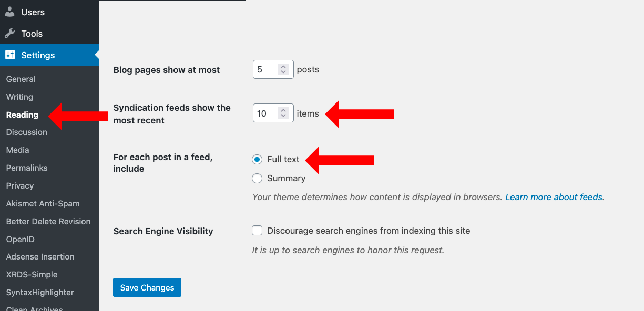Open Better Delete Revision settings

coord(48,222)
